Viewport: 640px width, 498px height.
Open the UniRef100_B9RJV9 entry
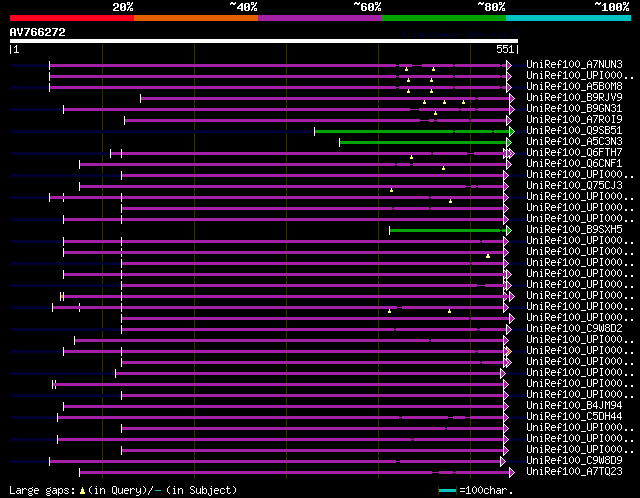(x=574, y=98)
